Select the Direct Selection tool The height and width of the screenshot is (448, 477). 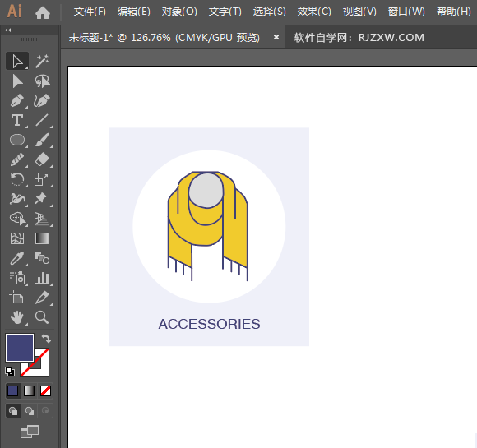[x=17, y=81]
